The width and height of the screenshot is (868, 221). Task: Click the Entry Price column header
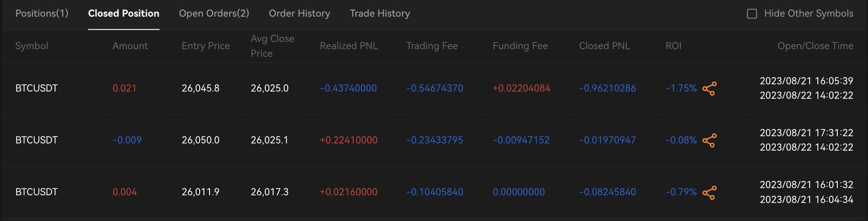point(205,46)
